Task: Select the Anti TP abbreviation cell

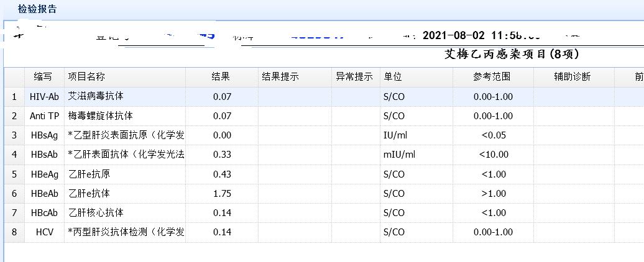Action: pyautogui.click(x=44, y=116)
